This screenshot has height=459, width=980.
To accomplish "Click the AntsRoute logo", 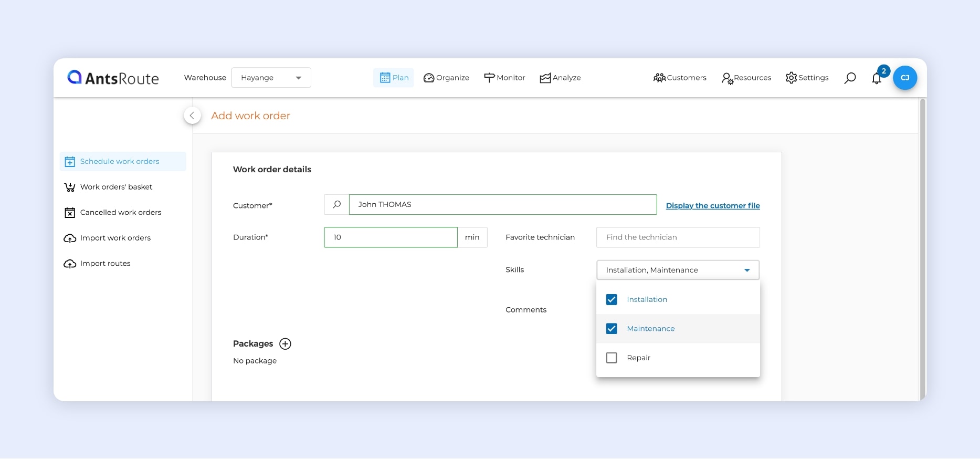I will (113, 78).
